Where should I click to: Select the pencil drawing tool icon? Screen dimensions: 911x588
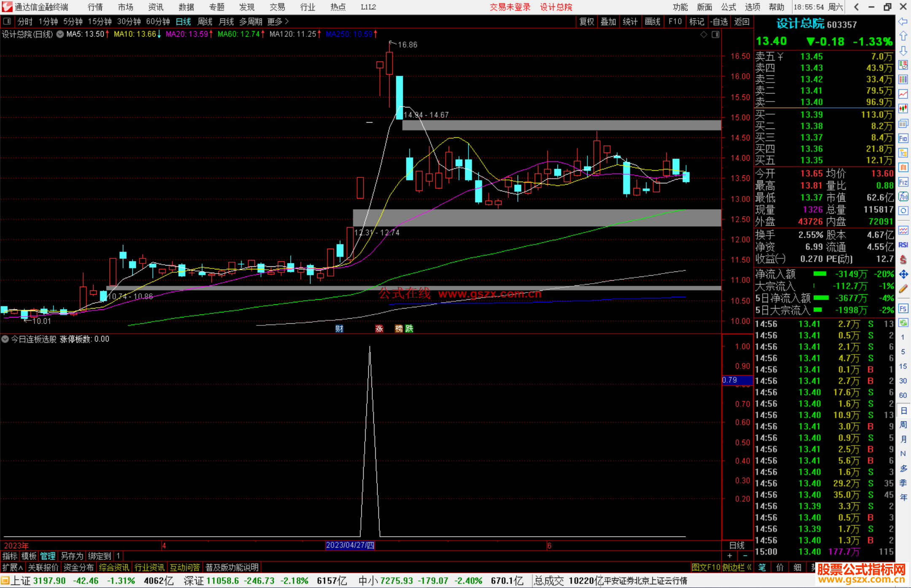[x=903, y=289]
